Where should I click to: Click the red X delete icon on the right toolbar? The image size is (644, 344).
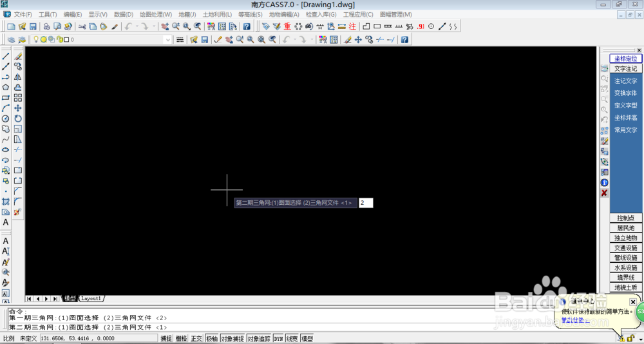click(x=604, y=193)
